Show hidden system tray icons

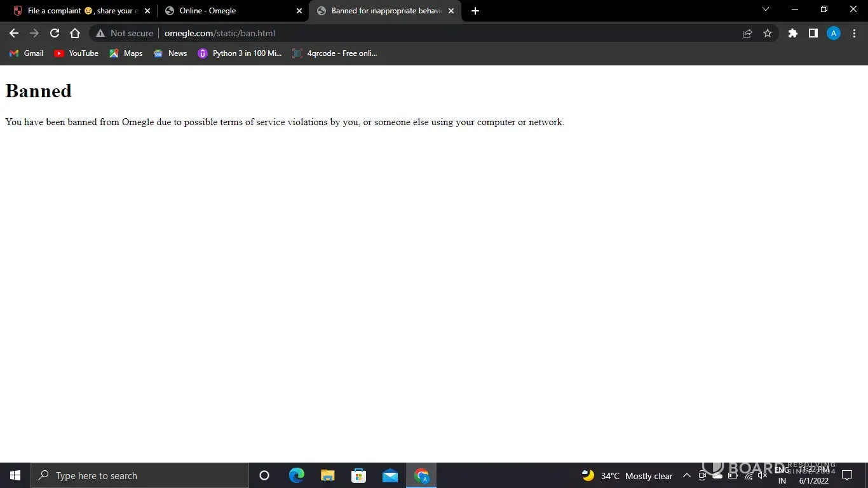(686, 475)
